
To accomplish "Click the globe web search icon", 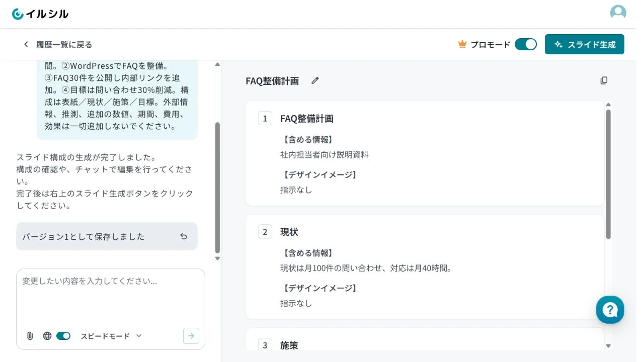I will pos(47,336).
